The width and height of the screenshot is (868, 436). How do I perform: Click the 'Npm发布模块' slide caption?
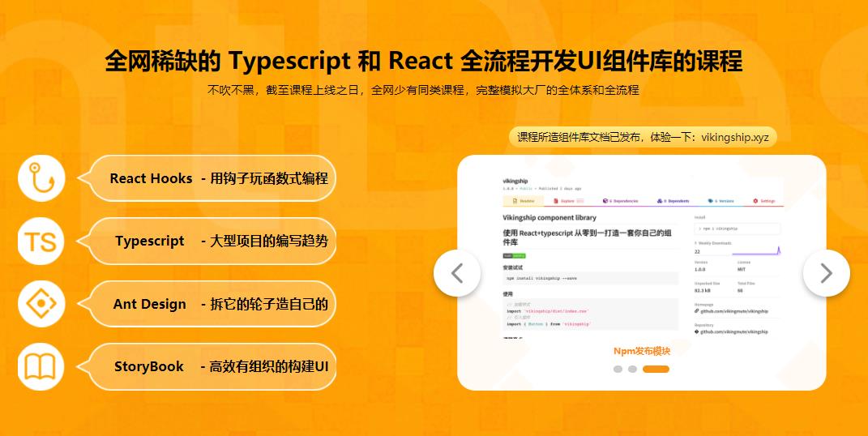point(642,352)
